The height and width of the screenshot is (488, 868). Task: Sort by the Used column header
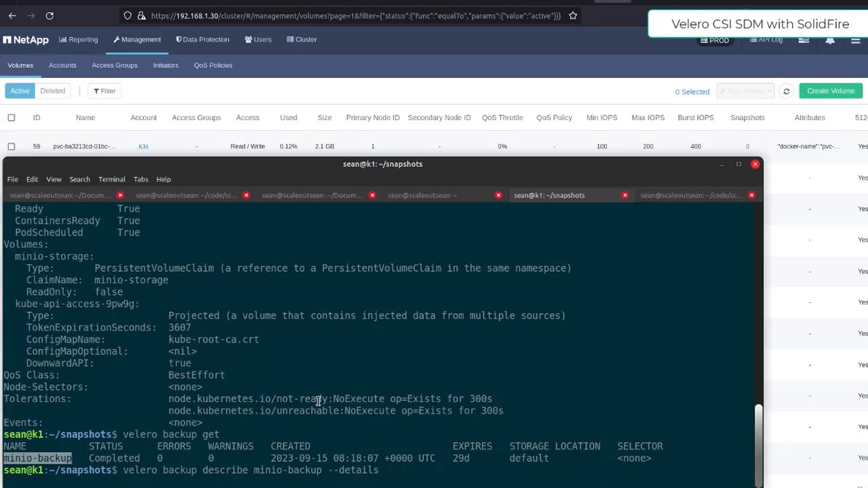(288, 118)
